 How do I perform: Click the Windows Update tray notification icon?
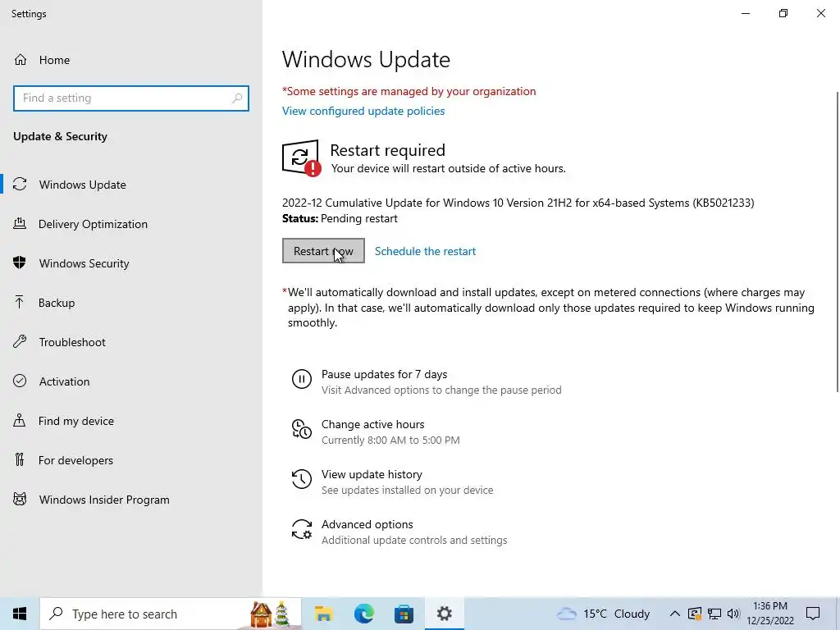(x=695, y=614)
